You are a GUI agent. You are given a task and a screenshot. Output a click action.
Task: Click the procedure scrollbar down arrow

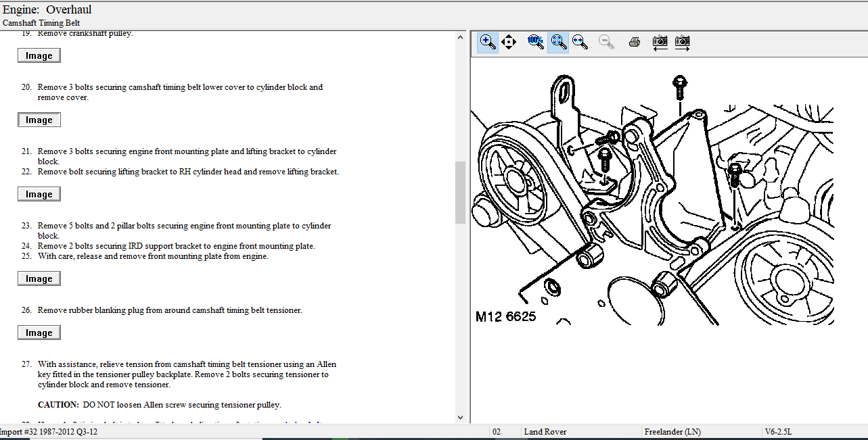(461, 418)
